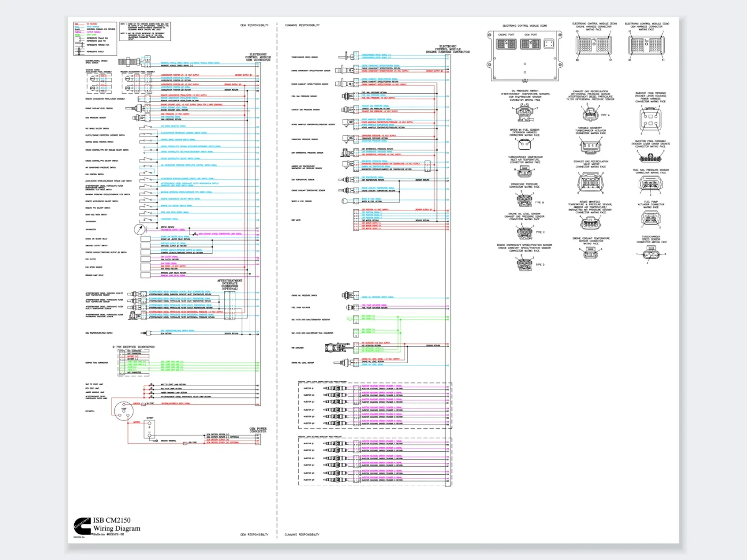Click the Cummins logo beside the title
747x560 pixels.
(x=82, y=526)
